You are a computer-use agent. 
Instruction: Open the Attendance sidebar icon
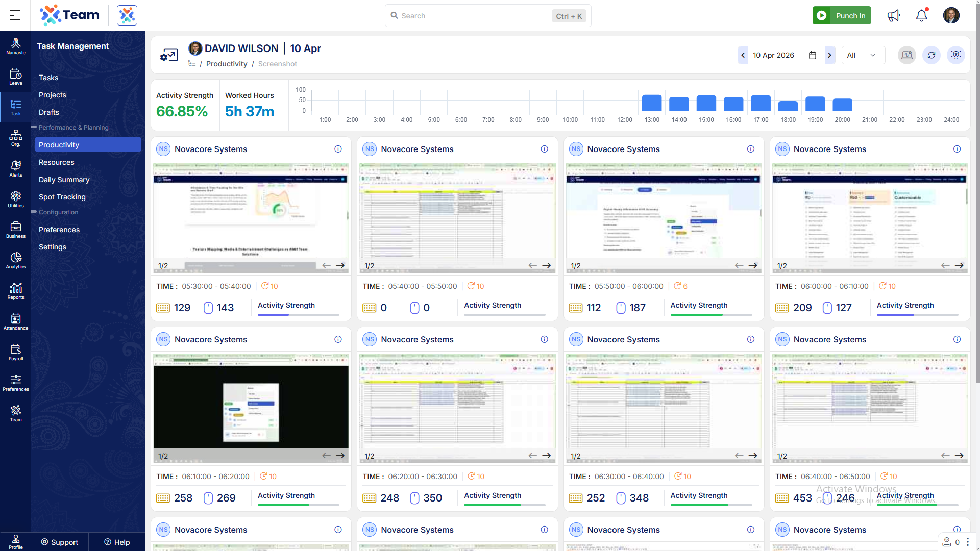pyautogui.click(x=15, y=321)
